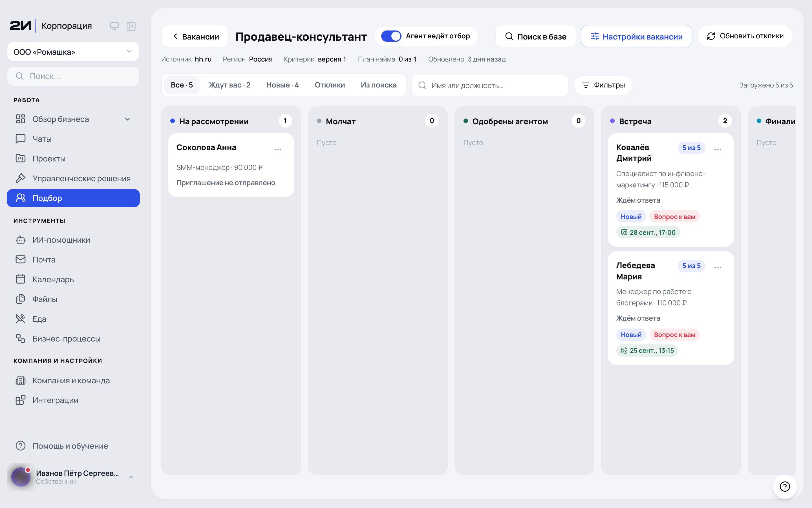
Task: Focus the Имя или должность search field
Action: point(490,85)
